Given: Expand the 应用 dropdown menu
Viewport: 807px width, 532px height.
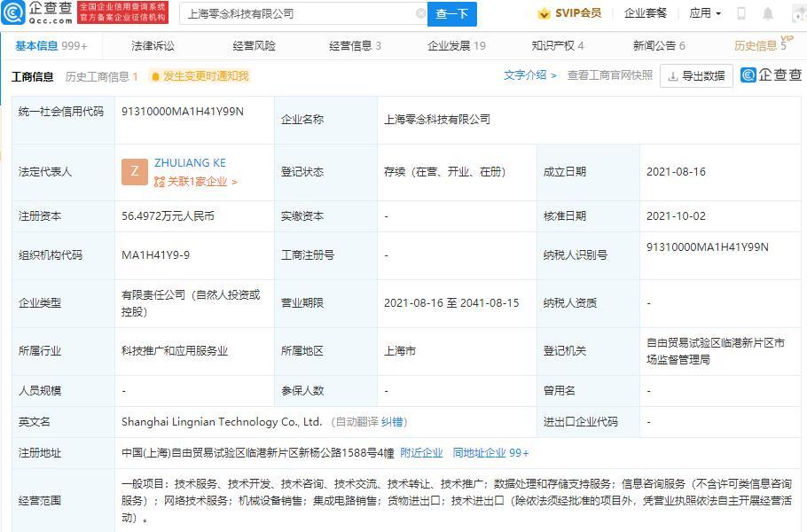Looking at the screenshot, I should point(705,13).
